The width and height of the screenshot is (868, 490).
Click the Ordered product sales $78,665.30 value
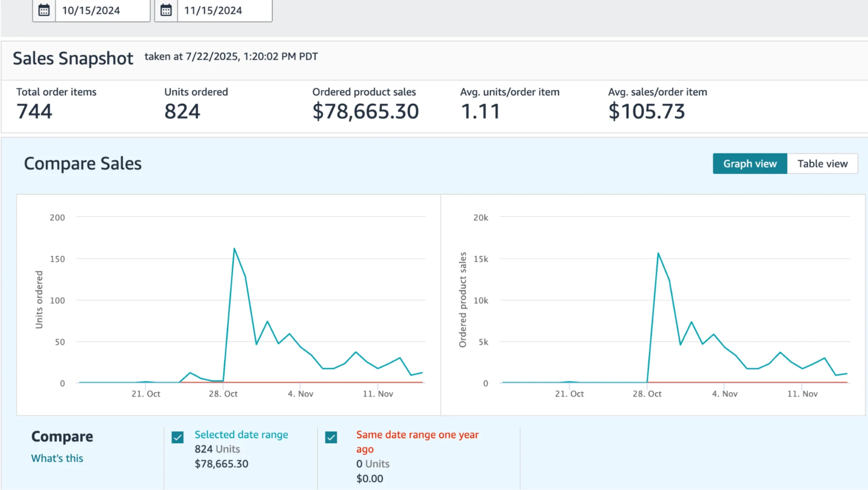pyautogui.click(x=365, y=112)
